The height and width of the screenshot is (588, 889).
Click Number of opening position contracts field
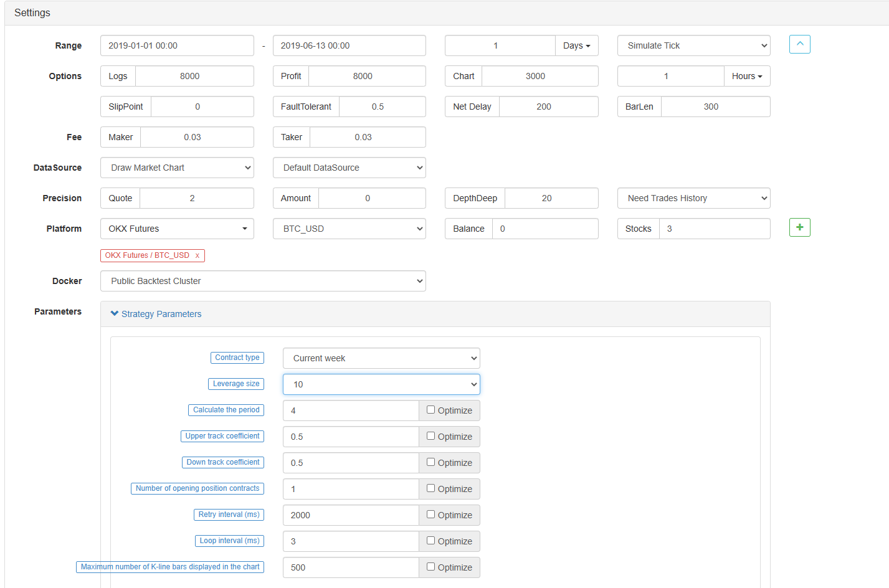[x=351, y=489]
